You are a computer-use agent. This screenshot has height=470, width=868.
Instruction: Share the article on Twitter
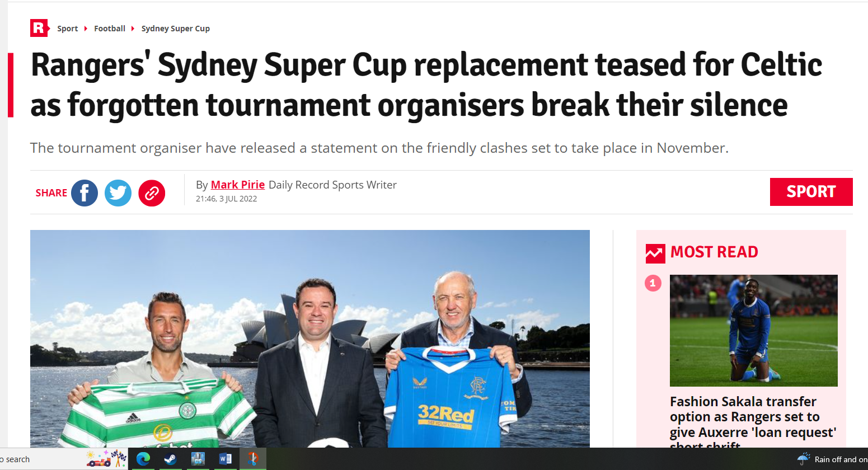pyautogui.click(x=118, y=193)
